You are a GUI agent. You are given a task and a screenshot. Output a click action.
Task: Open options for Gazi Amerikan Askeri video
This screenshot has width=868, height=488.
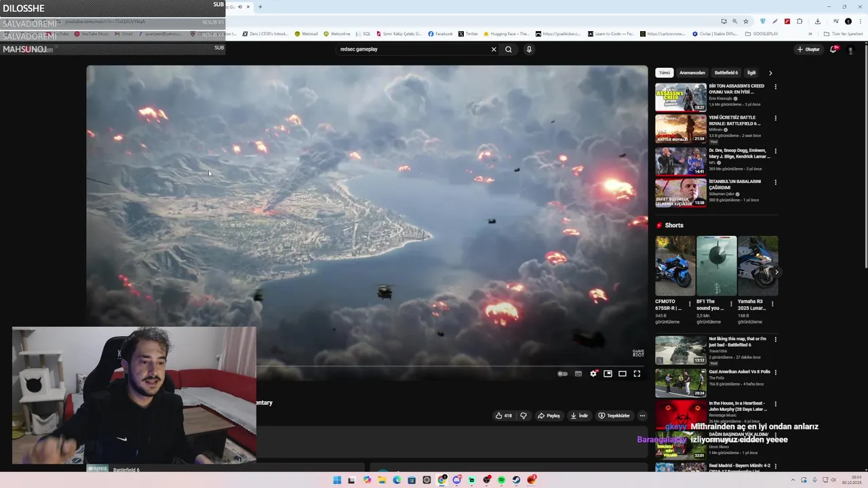pyautogui.click(x=776, y=372)
